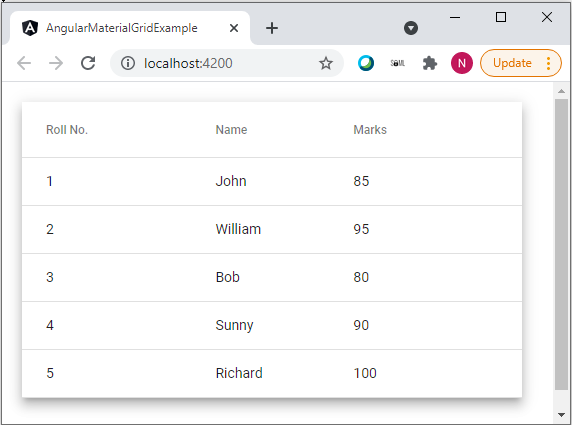The width and height of the screenshot is (572, 425).
Task: Click the Marks column header
Action: pyautogui.click(x=370, y=130)
